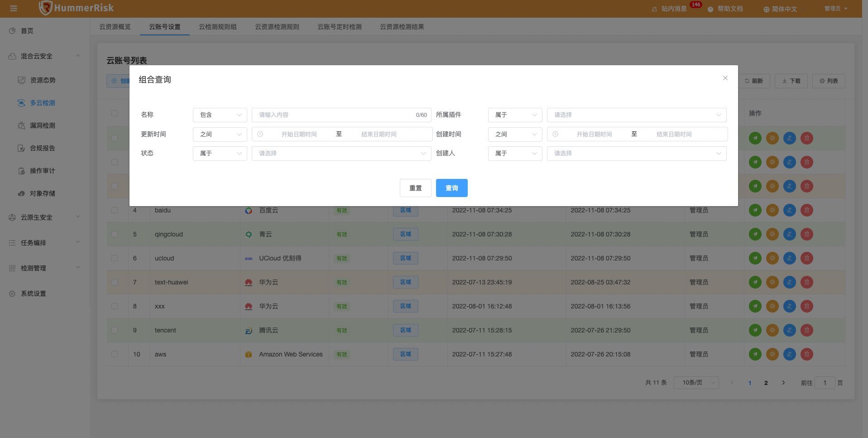The image size is (868, 438).
Task: Check the ucloud row checkbox
Action: pos(115,258)
